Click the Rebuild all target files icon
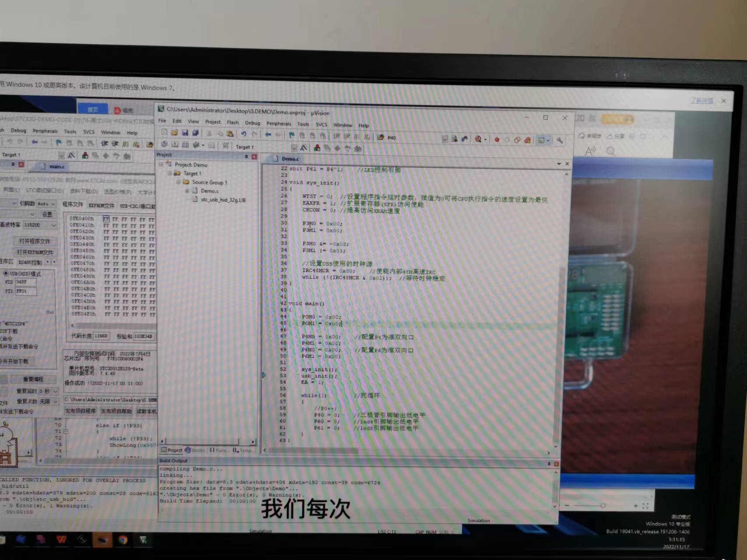 point(185,144)
